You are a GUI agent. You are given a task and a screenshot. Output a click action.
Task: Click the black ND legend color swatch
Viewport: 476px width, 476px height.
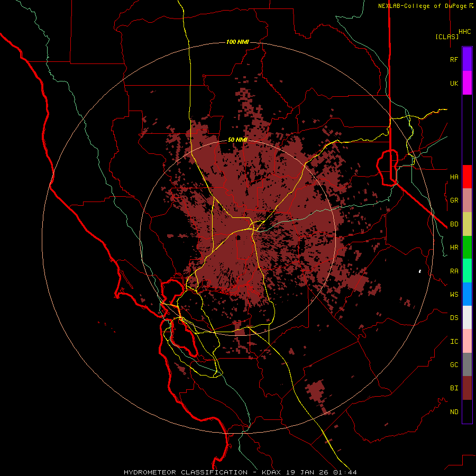pyautogui.click(x=467, y=411)
